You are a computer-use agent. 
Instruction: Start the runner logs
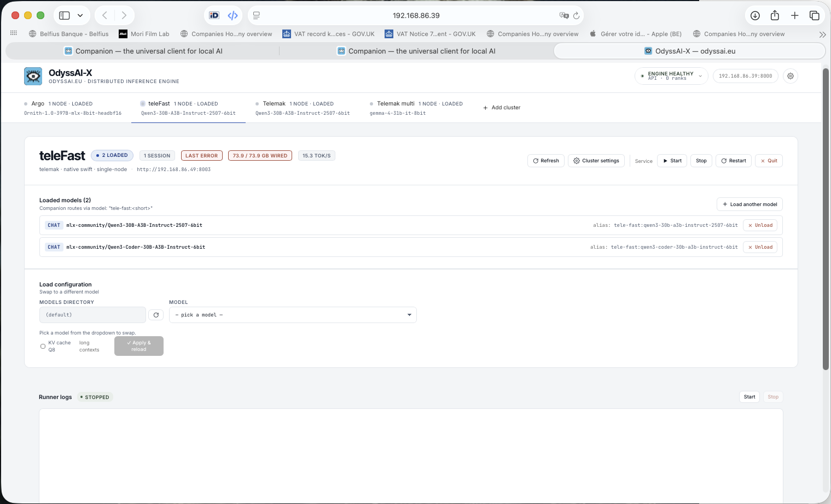(749, 397)
